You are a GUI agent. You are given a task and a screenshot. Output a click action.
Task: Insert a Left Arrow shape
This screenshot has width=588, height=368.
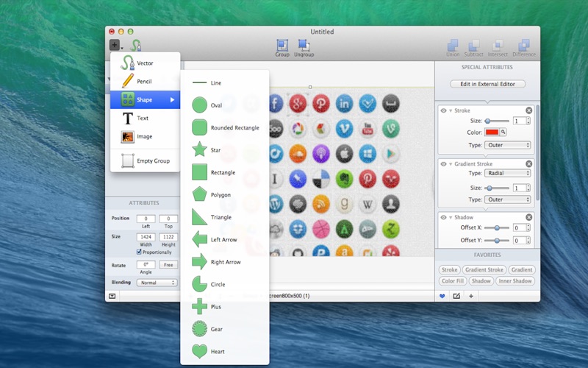[225, 240]
